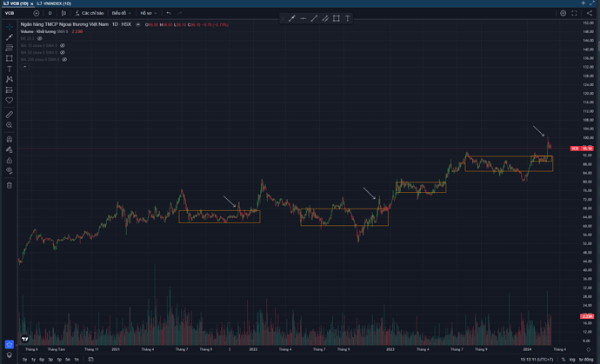Select the ruler measure tool
The image size is (600, 364).
pyautogui.click(x=10, y=115)
